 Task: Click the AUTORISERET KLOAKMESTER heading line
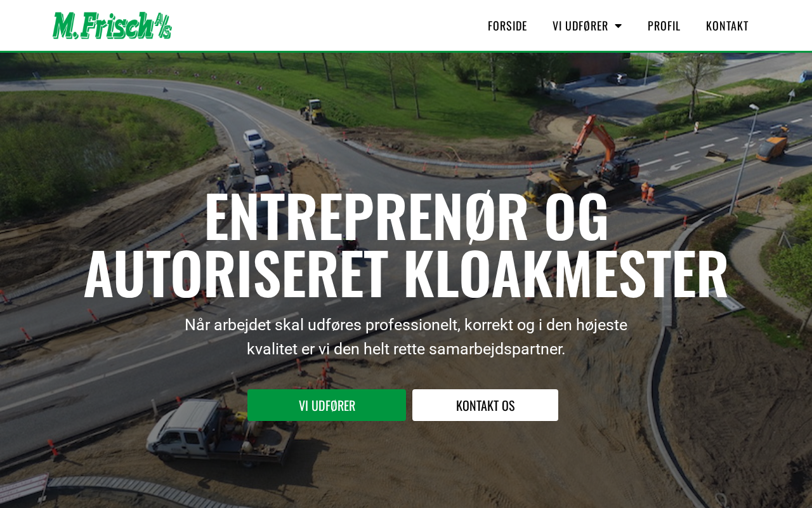click(x=406, y=274)
